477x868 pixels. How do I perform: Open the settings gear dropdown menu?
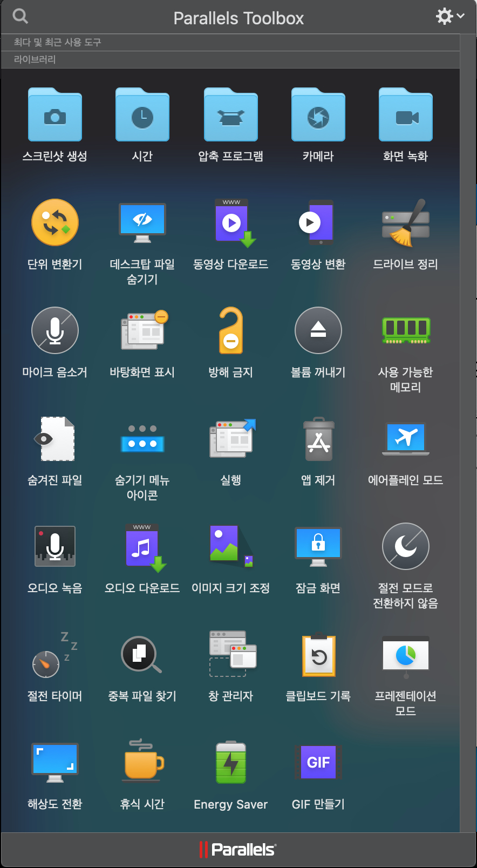[x=450, y=16]
